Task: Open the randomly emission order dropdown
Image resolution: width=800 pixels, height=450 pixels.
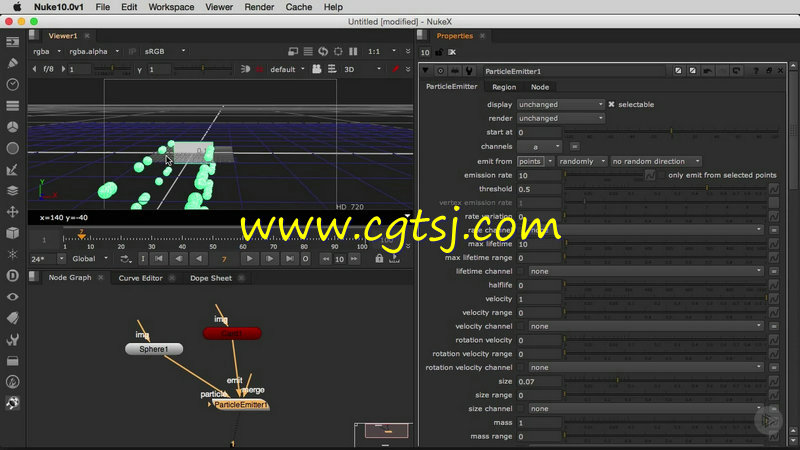Action: (582, 161)
